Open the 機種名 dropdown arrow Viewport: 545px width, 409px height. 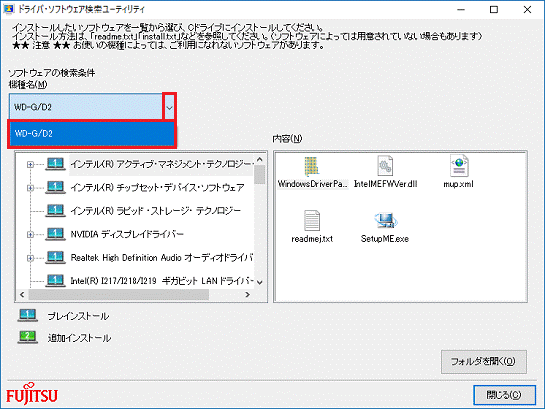tap(169, 107)
